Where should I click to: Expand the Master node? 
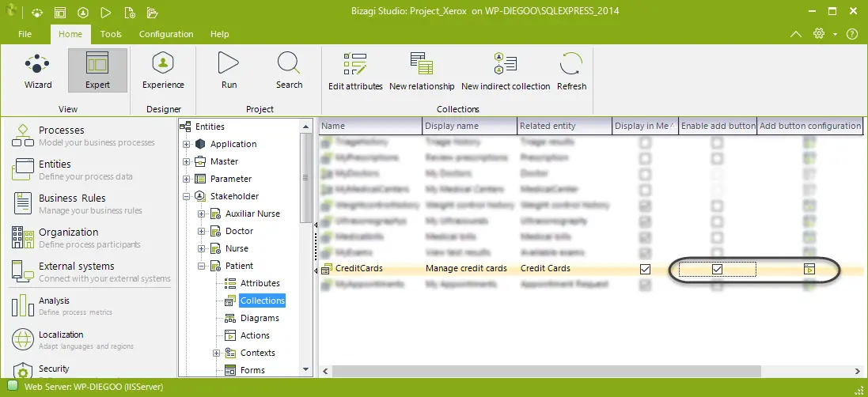(x=187, y=161)
